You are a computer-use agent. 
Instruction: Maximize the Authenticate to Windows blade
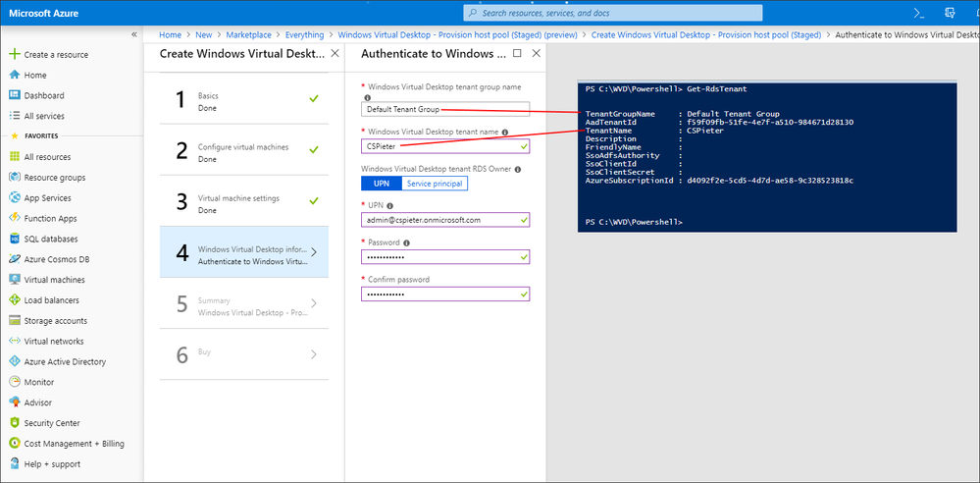[517, 54]
